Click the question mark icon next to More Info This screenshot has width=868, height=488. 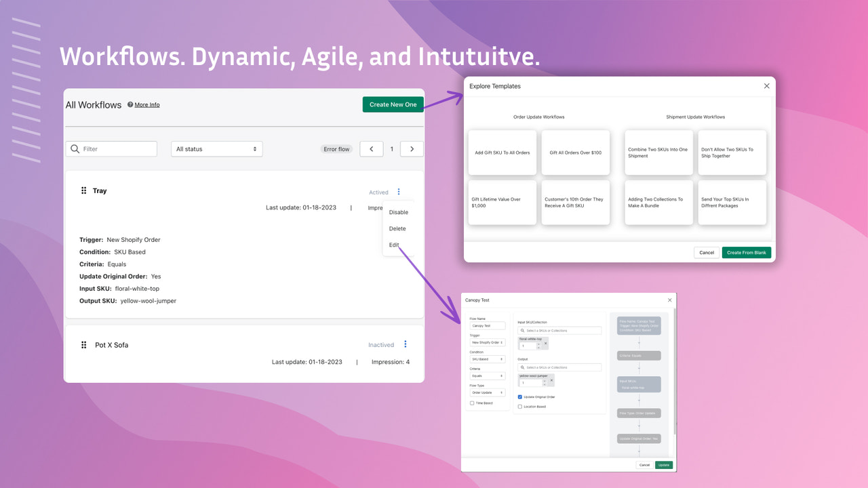coord(130,104)
